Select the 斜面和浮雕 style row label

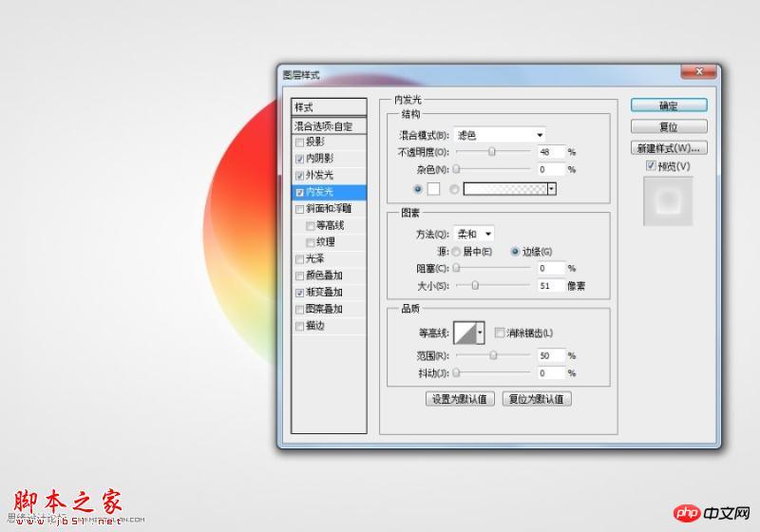(329, 208)
